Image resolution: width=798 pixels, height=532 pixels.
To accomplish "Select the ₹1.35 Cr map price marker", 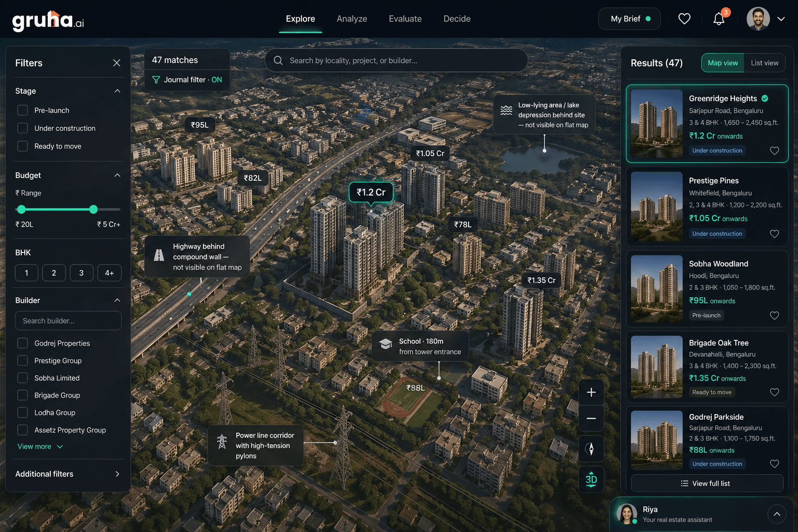I will (541, 280).
